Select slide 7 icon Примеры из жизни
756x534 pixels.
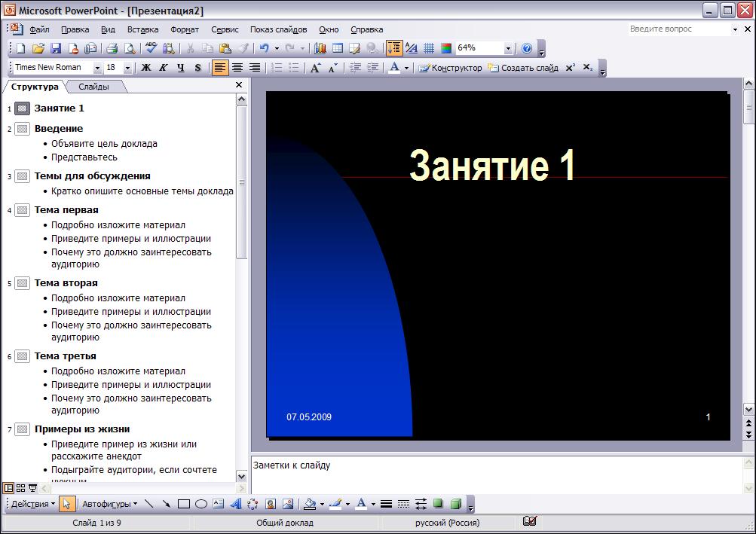coord(22,429)
